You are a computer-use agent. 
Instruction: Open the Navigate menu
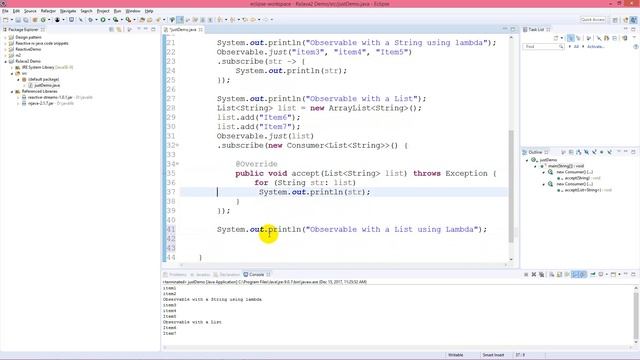pos(68,11)
